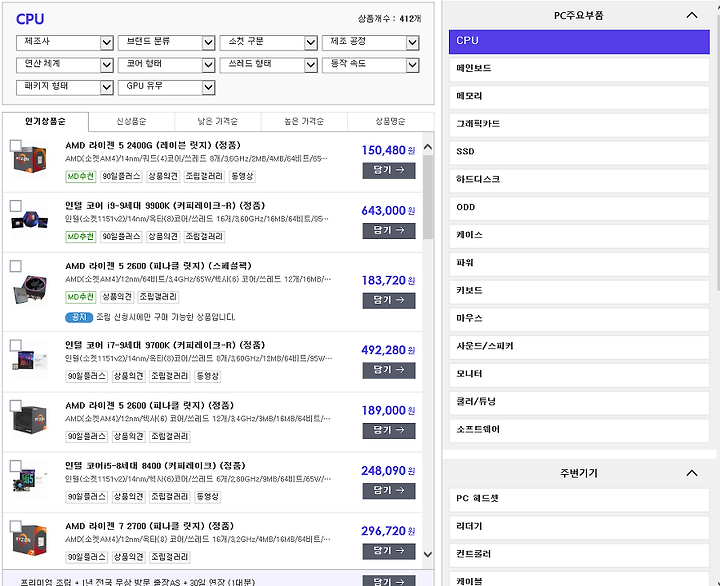Sort by 높은 가격순 tab
Viewport: 720px width, 586px height.
click(304, 122)
